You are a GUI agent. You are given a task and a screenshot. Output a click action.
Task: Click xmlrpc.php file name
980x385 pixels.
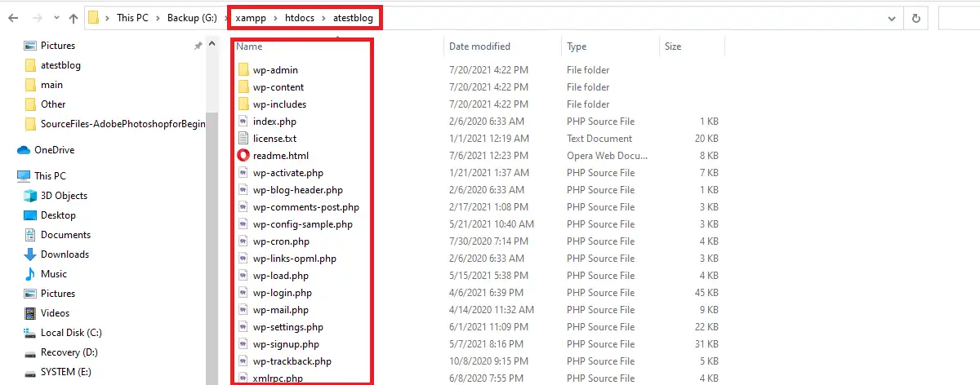click(278, 378)
